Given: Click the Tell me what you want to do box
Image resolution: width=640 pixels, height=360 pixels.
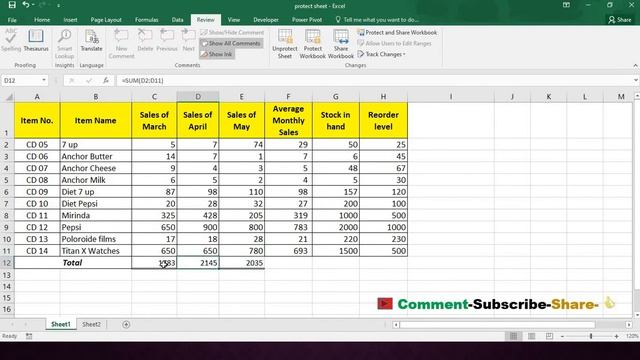Looking at the screenshot, I should pyautogui.click(x=378, y=20).
